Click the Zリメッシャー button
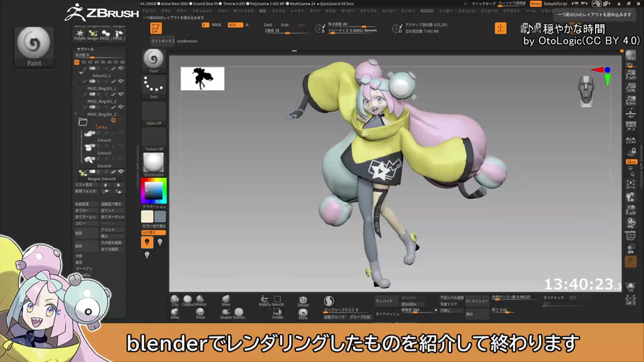 point(477,301)
